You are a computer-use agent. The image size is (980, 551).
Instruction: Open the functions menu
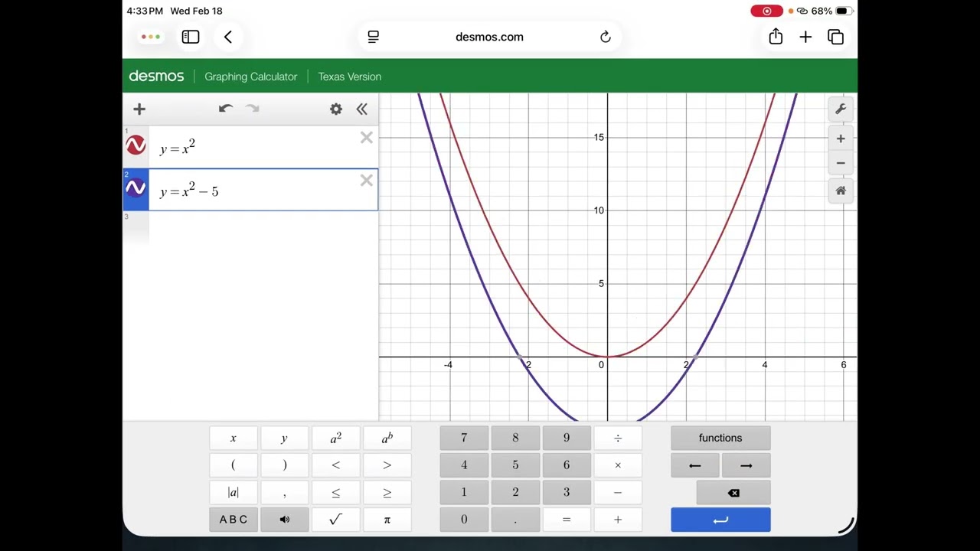(x=720, y=438)
